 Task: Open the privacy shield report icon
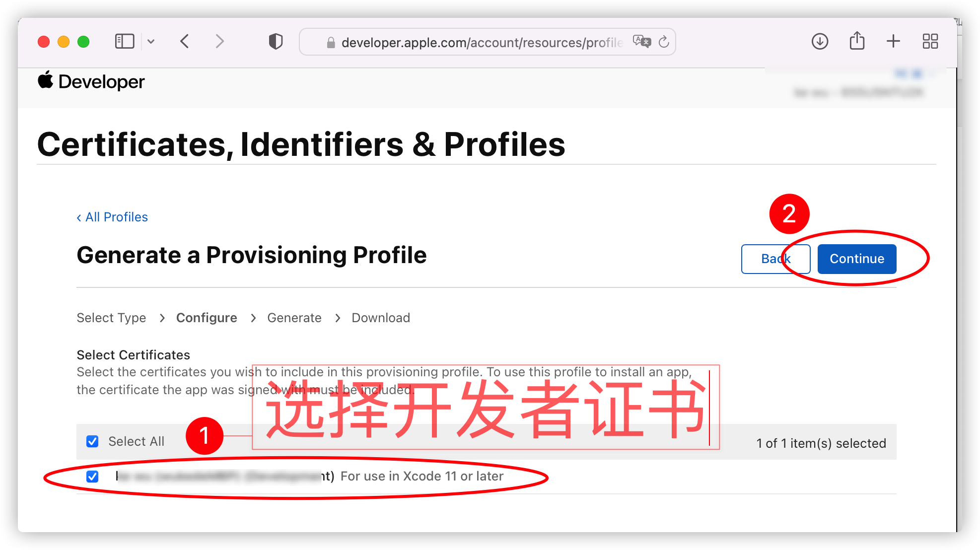tap(276, 42)
